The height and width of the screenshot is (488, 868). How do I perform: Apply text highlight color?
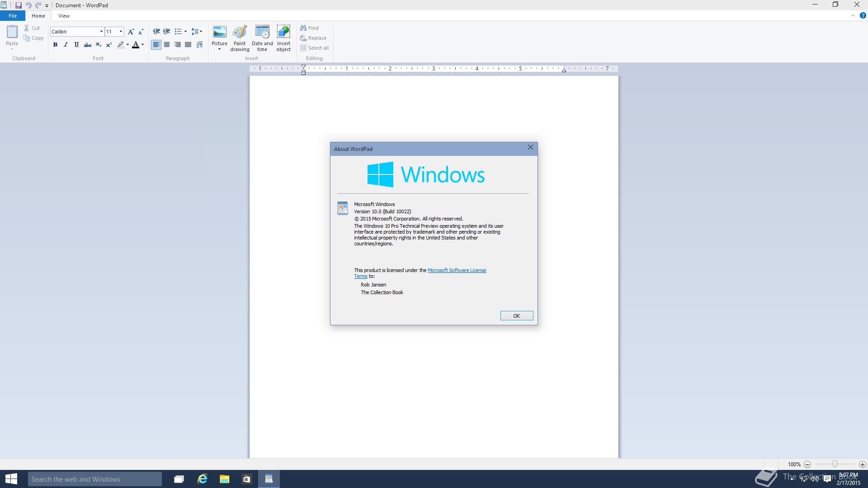(120, 45)
